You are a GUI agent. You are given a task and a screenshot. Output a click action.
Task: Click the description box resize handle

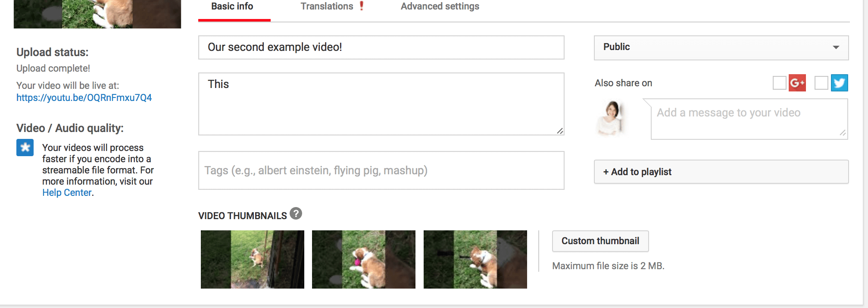click(x=560, y=131)
